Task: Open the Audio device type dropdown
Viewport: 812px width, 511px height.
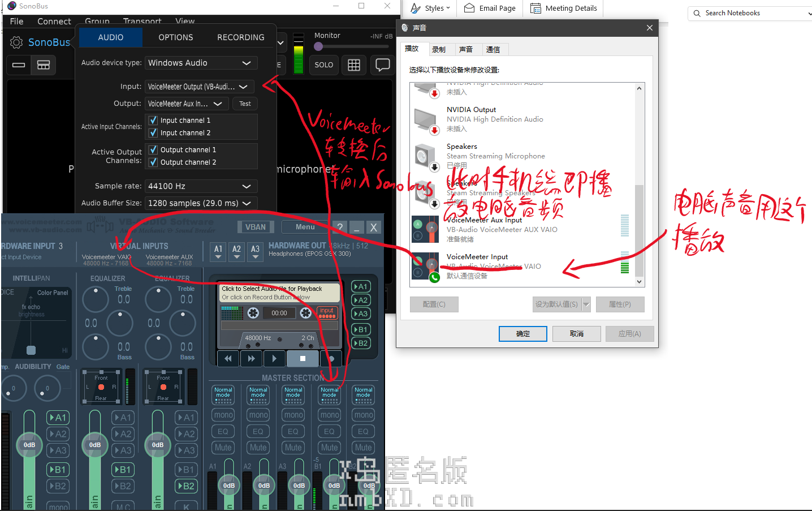Action: tap(201, 63)
